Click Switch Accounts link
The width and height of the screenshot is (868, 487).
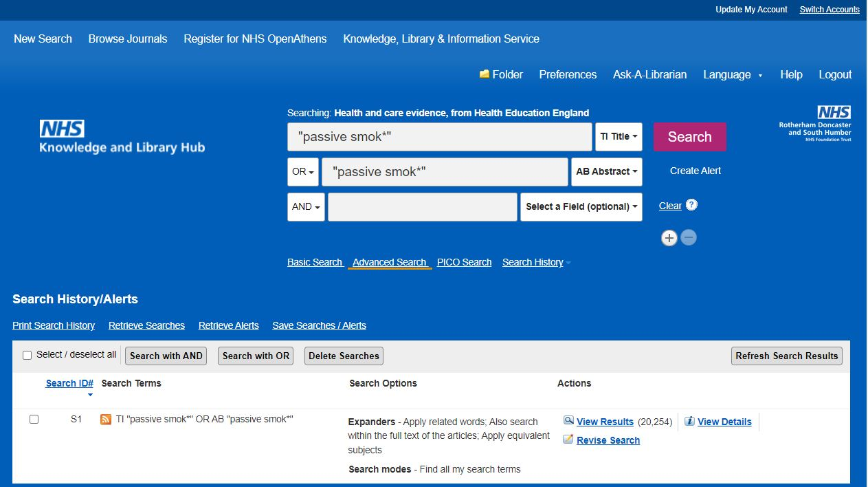click(830, 10)
